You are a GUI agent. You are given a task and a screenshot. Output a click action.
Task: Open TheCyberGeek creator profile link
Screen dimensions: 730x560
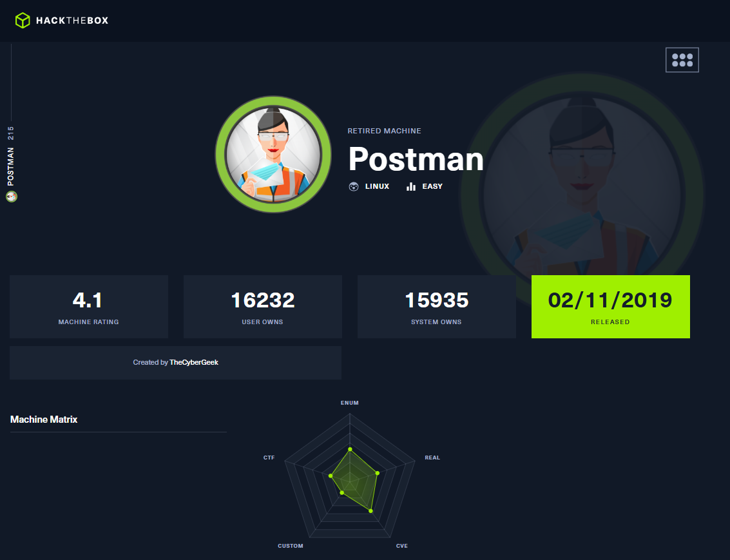pyautogui.click(x=193, y=363)
